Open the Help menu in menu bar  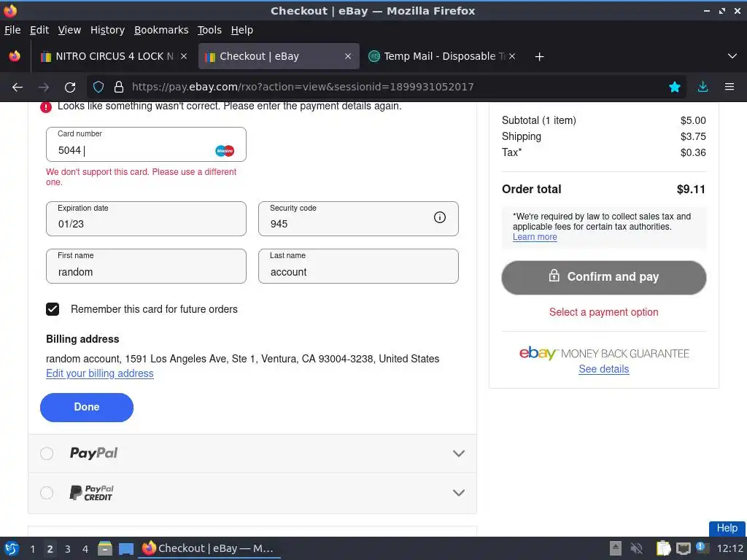tap(242, 30)
